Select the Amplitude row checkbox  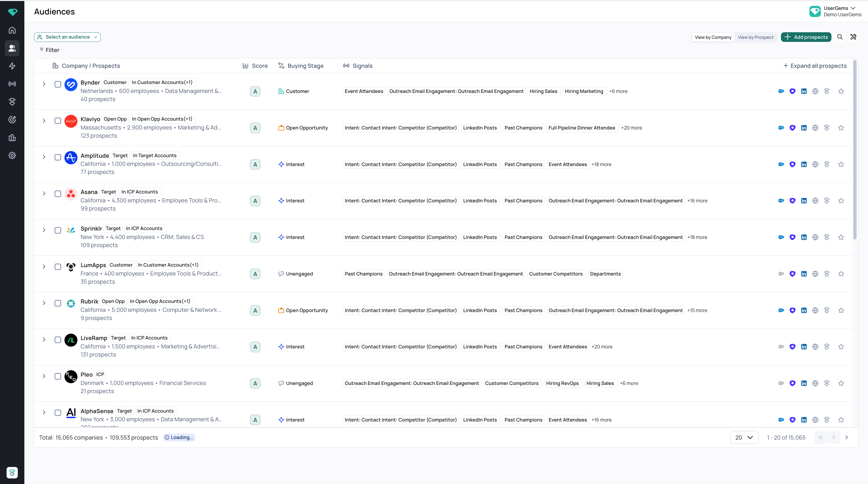pos(58,157)
